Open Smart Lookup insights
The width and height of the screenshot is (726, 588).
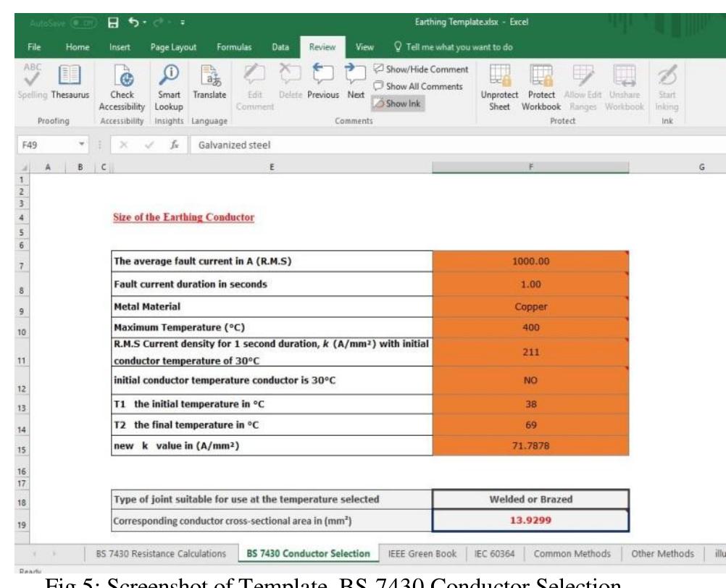click(x=169, y=88)
